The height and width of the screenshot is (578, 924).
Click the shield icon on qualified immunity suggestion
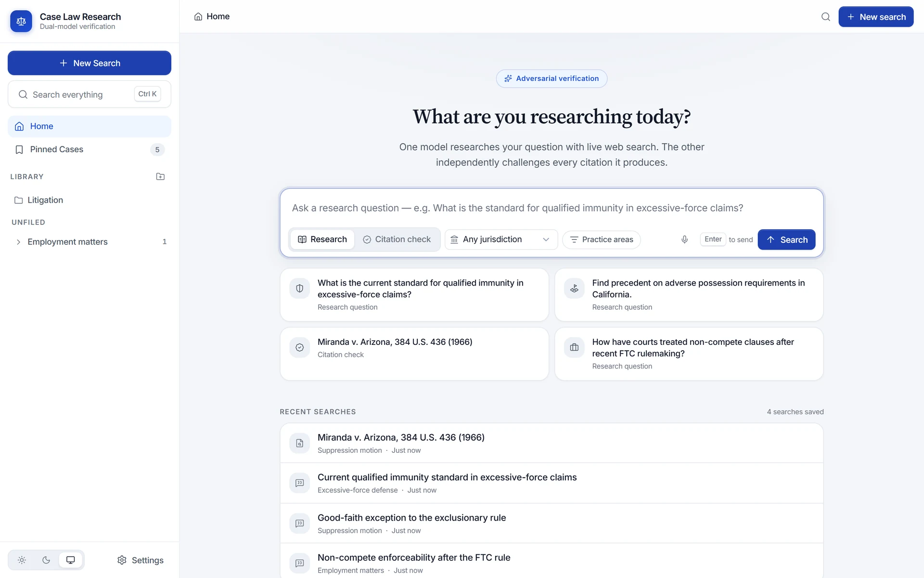pyautogui.click(x=299, y=289)
